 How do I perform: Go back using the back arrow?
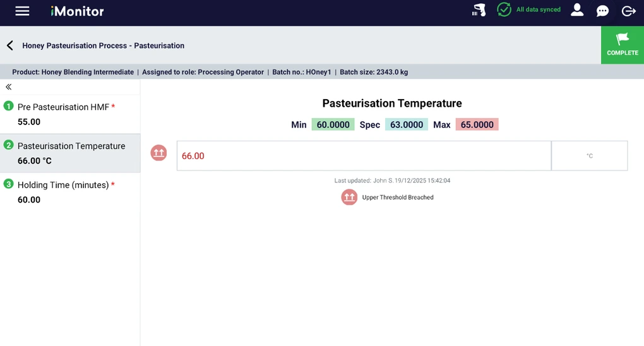coord(10,45)
